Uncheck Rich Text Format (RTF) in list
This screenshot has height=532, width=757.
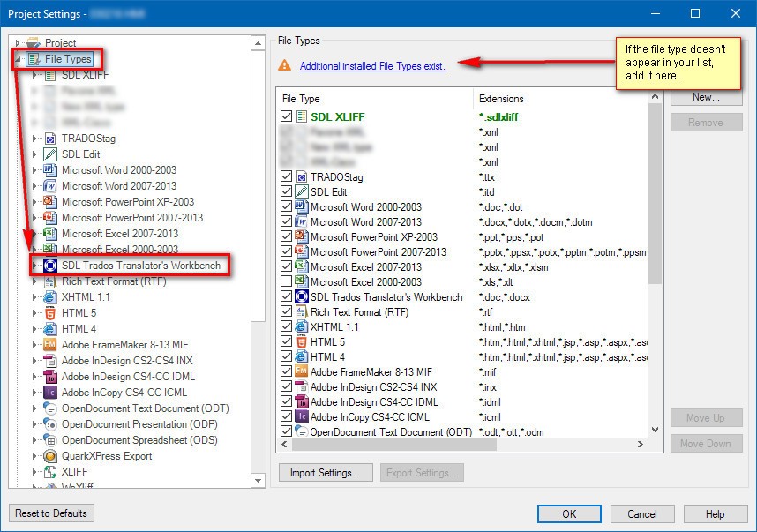[286, 311]
